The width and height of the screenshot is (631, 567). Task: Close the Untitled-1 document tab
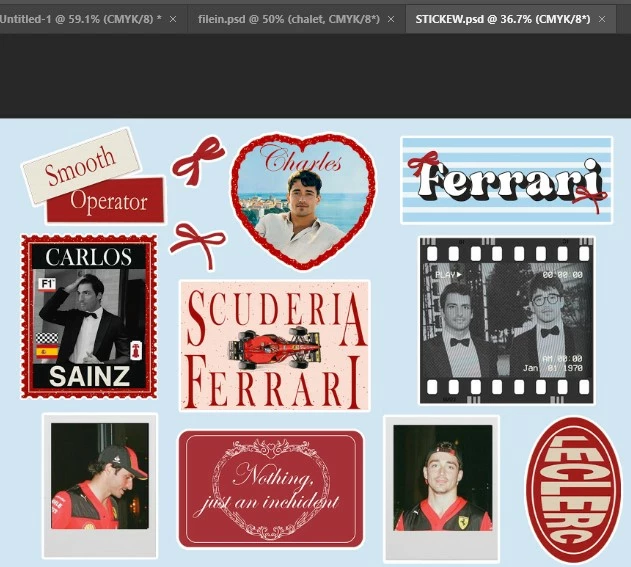click(173, 19)
